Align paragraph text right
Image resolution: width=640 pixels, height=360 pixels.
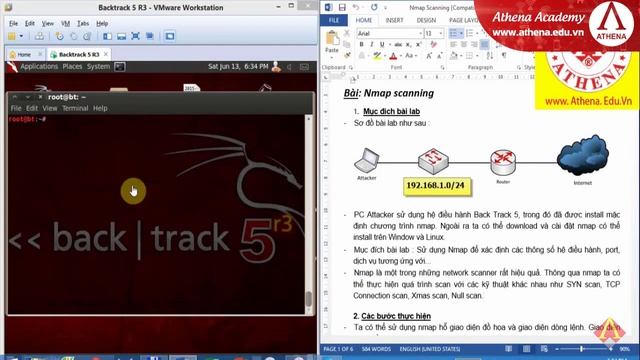(x=474, y=44)
